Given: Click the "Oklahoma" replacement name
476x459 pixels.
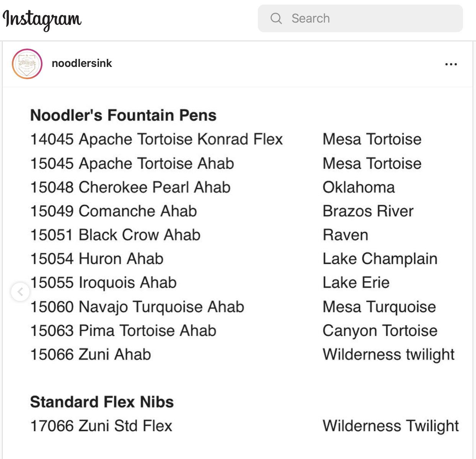Looking at the screenshot, I should click(x=359, y=187).
